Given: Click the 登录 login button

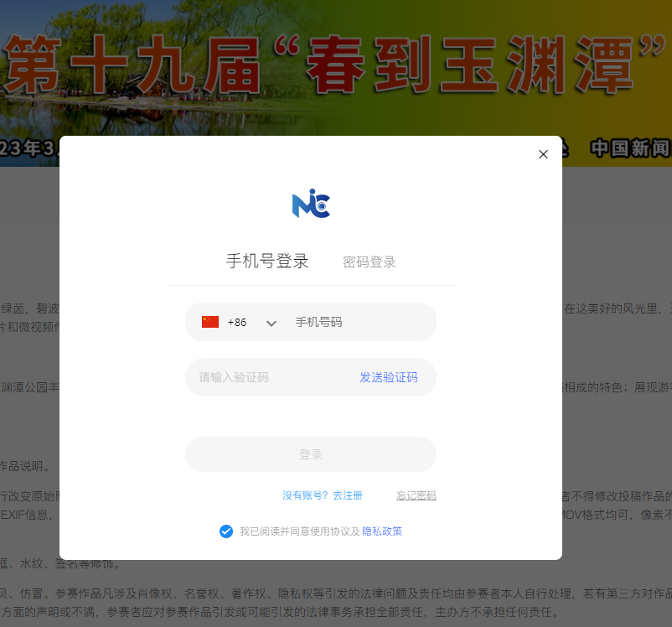Looking at the screenshot, I should pos(311,454).
